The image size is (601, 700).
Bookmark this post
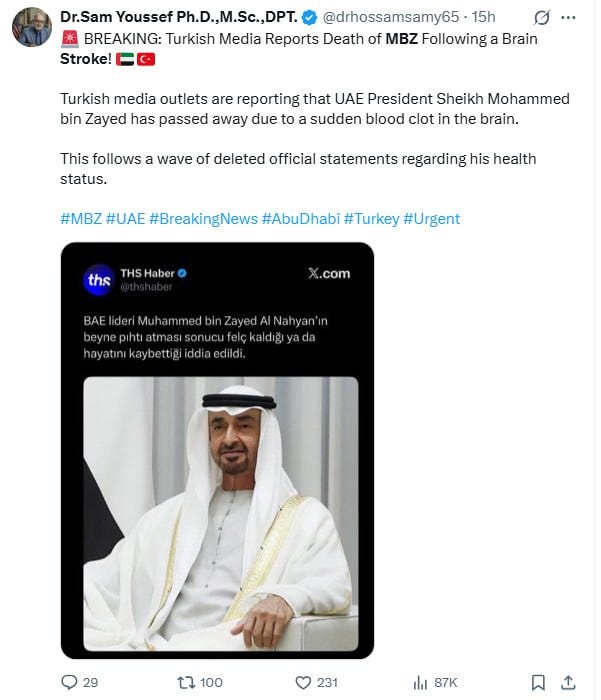(538, 682)
